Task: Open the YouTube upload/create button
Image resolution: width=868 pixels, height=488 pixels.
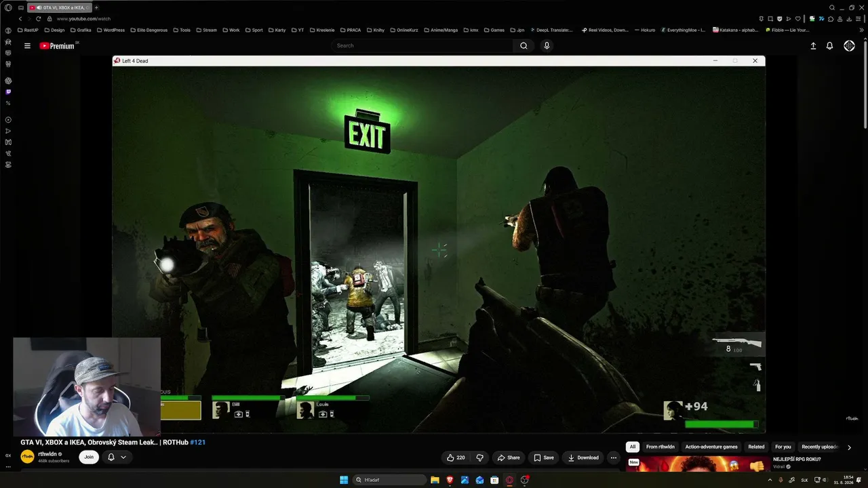Action: [x=813, y=46]
